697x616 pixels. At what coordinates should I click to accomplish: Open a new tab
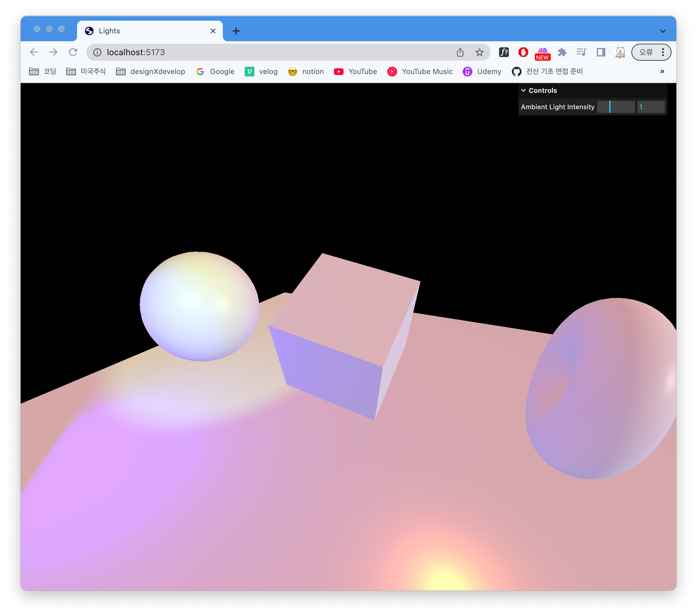[x=236, y=31]
